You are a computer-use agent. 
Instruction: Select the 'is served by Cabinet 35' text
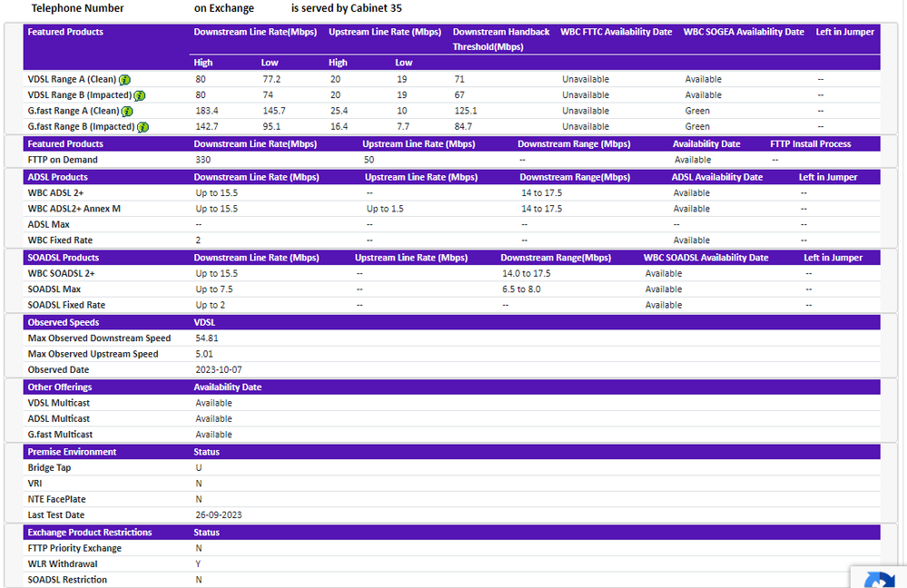tap(346, 8)
